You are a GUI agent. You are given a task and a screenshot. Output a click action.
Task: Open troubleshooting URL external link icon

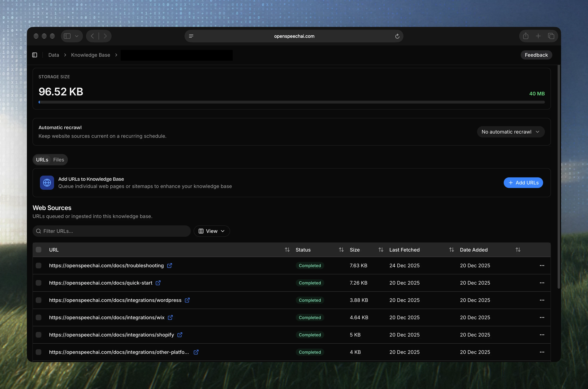(169, 266)
